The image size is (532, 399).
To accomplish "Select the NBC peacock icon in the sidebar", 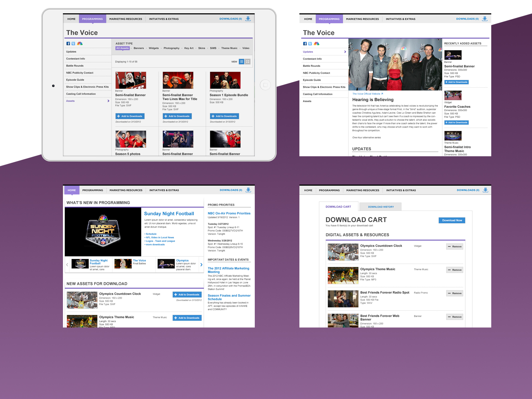I will tap(80, 44).
